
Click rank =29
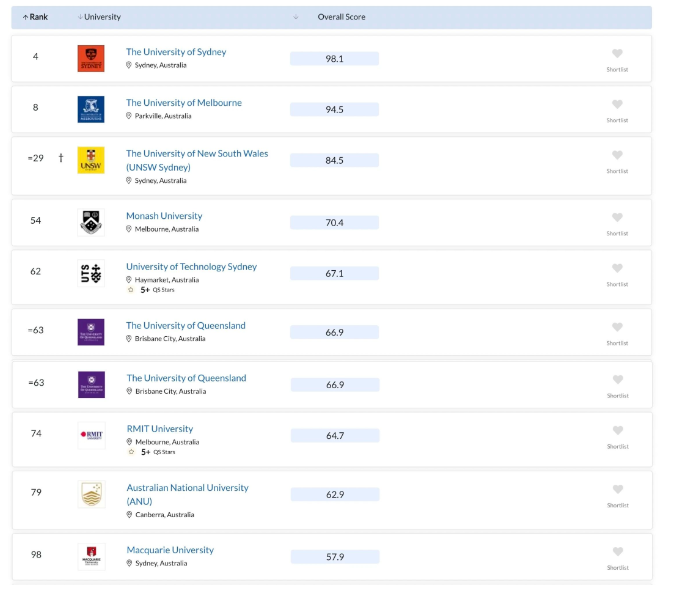(x=36, y=158)
